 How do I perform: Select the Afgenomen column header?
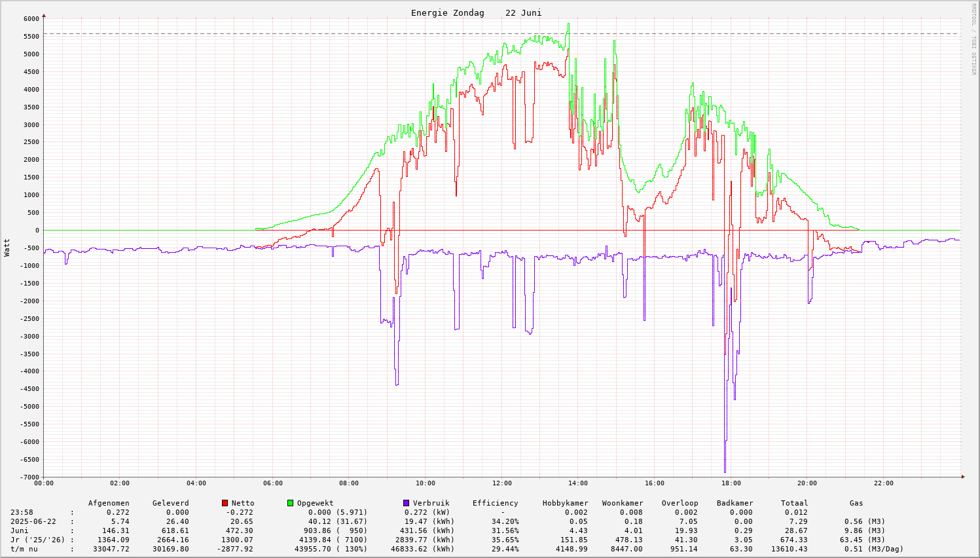(x=109, y=503)
